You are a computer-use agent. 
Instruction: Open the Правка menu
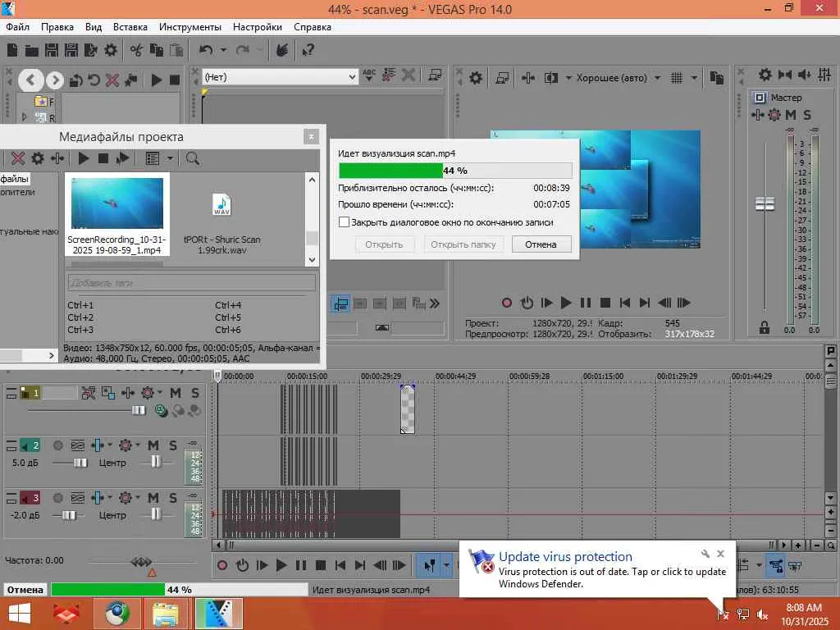(57, 27)
